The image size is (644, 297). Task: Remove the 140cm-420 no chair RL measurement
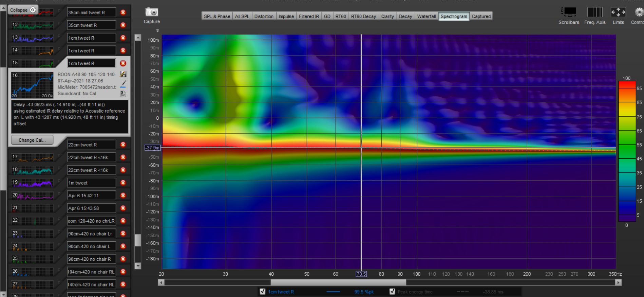tap(123, 284)
